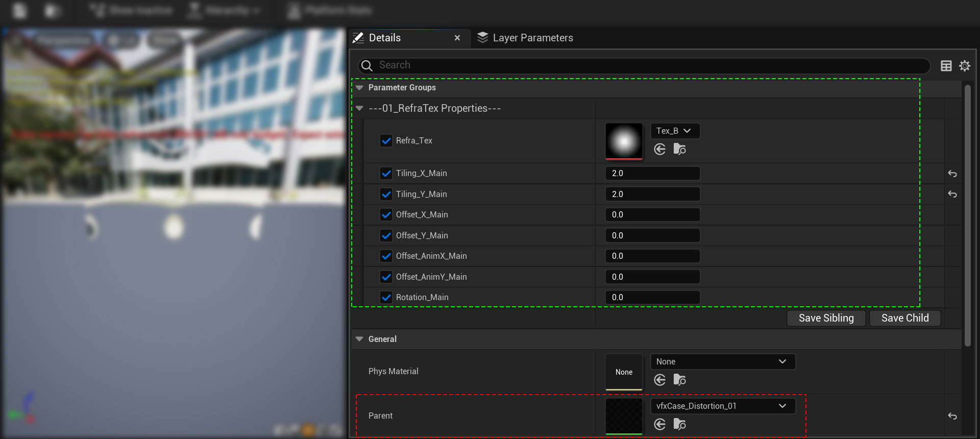Viewport: 980px width, 439px height.
Task: Collapse the General section
Action: point(359,339)
